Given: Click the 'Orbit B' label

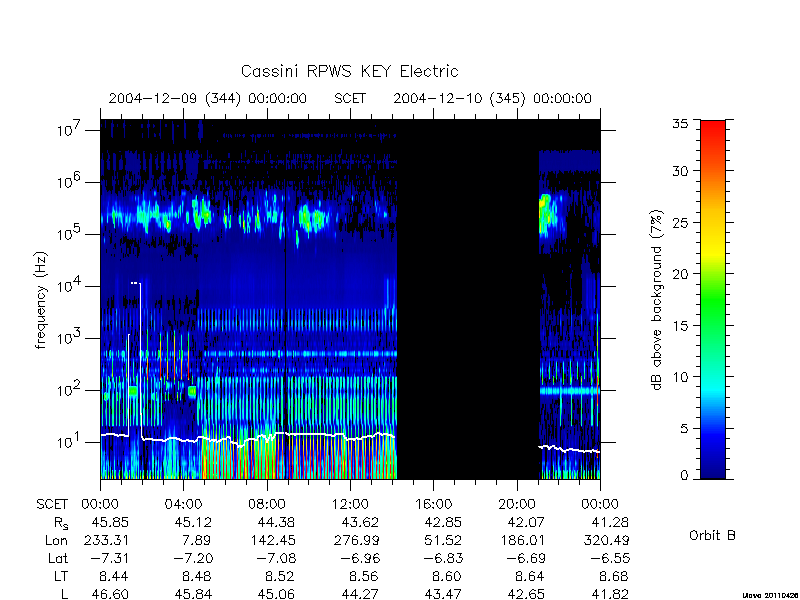Looking at the screenshot, I should [x=712, y=536].
